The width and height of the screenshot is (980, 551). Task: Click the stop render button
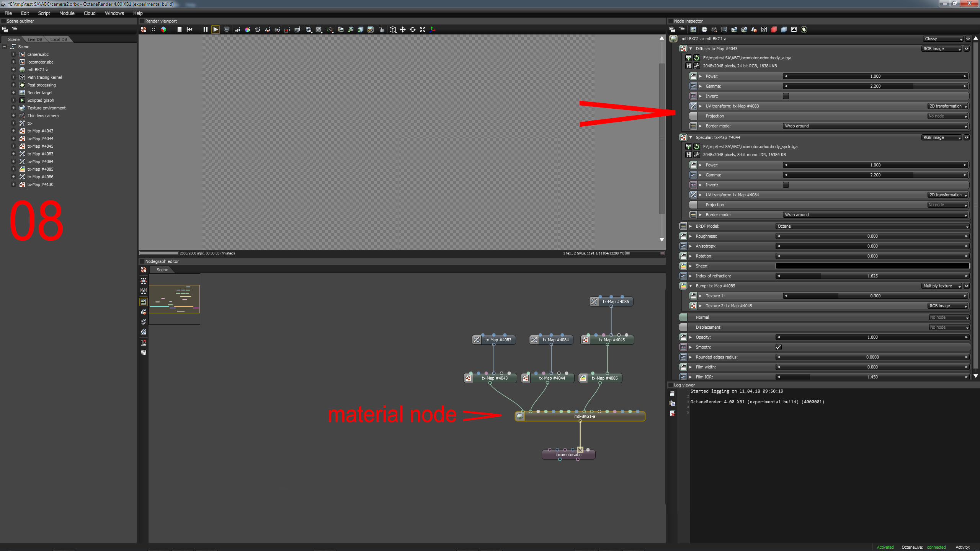point(179,29)
